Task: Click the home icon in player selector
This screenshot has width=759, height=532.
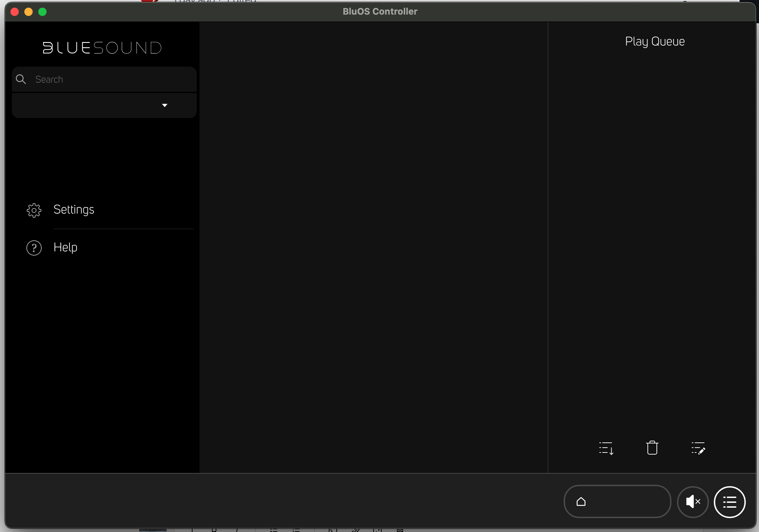Action: click(x=581, y=502)
